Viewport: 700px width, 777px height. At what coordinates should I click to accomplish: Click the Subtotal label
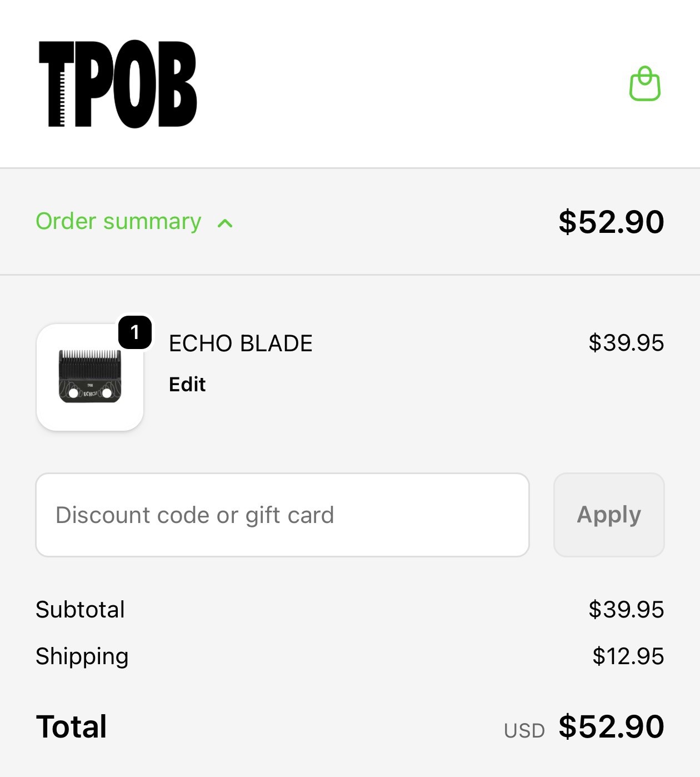[80, 610]
